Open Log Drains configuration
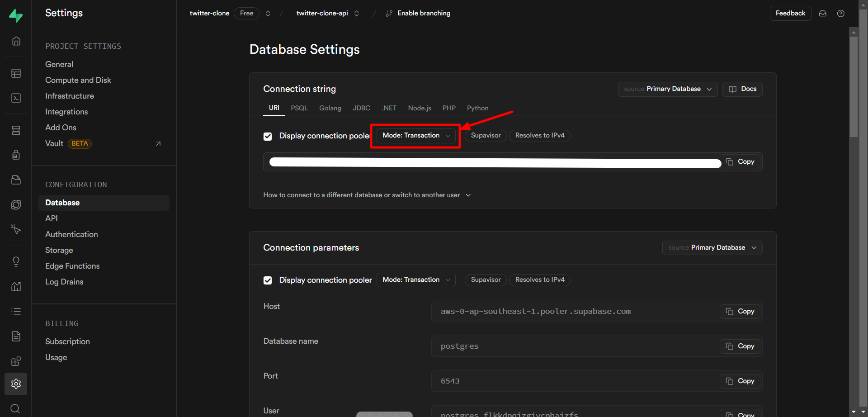868x417 pixels. [x=64, y=282]
